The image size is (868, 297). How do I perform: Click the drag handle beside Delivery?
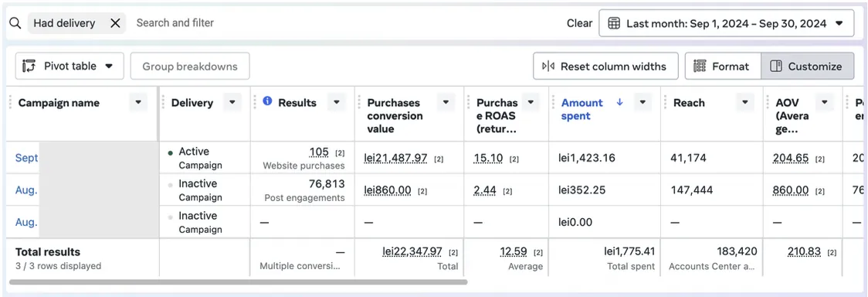click(x=164, y=103)
